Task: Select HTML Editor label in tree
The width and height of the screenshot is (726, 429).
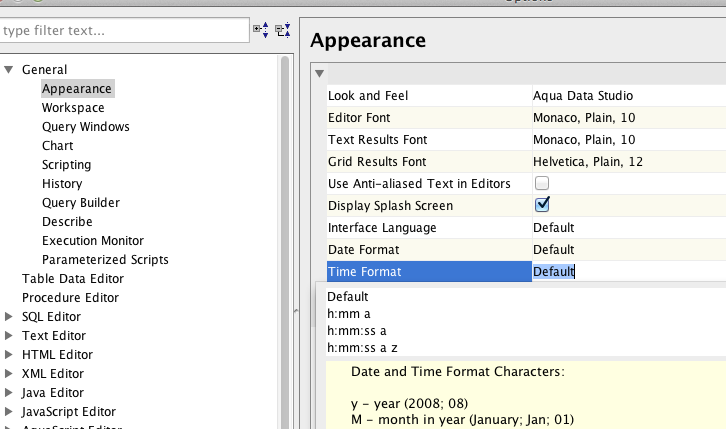Action: click(57, 354)
